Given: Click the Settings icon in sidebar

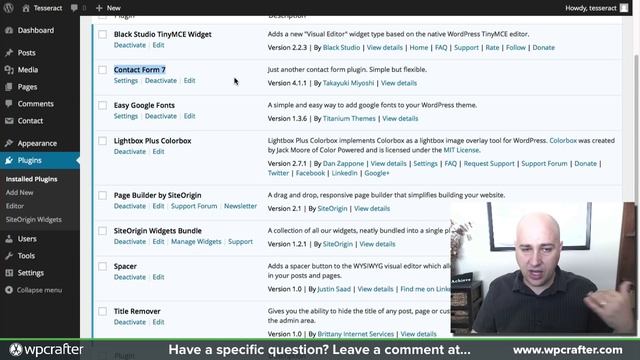Looking at the screenshot, I should [9, 273].
